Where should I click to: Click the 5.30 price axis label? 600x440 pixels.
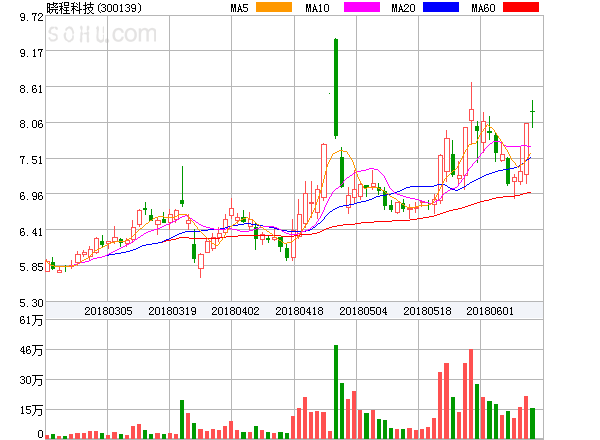click(x=31, y=303)
